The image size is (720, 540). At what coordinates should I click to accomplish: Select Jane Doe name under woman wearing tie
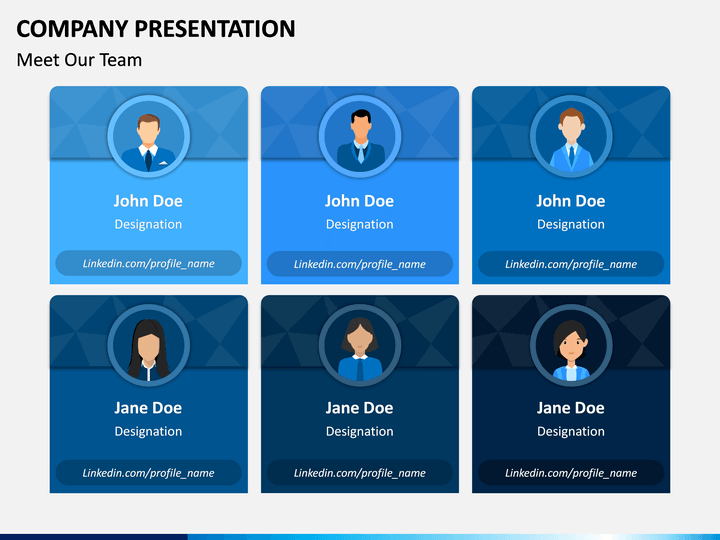click(360, 408)
